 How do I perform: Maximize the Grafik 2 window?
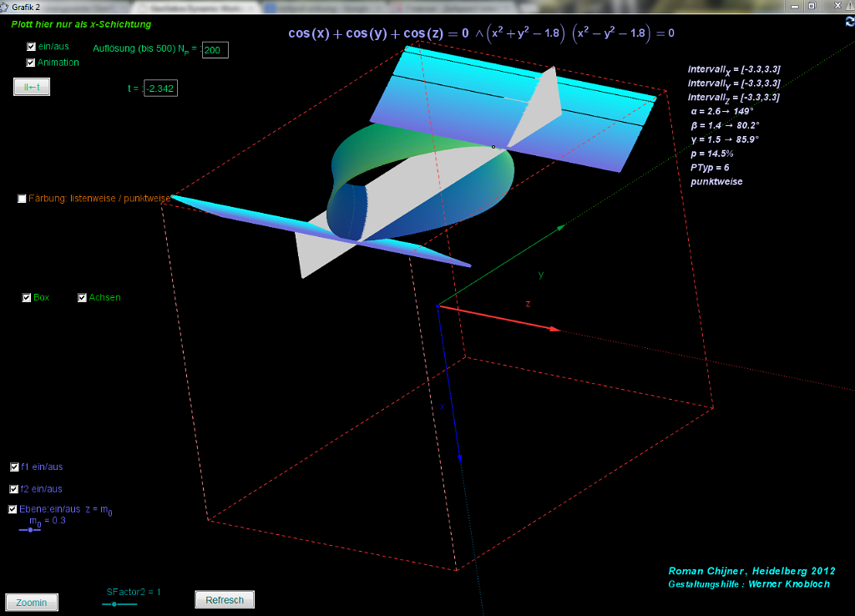click(x=810, y=6)
